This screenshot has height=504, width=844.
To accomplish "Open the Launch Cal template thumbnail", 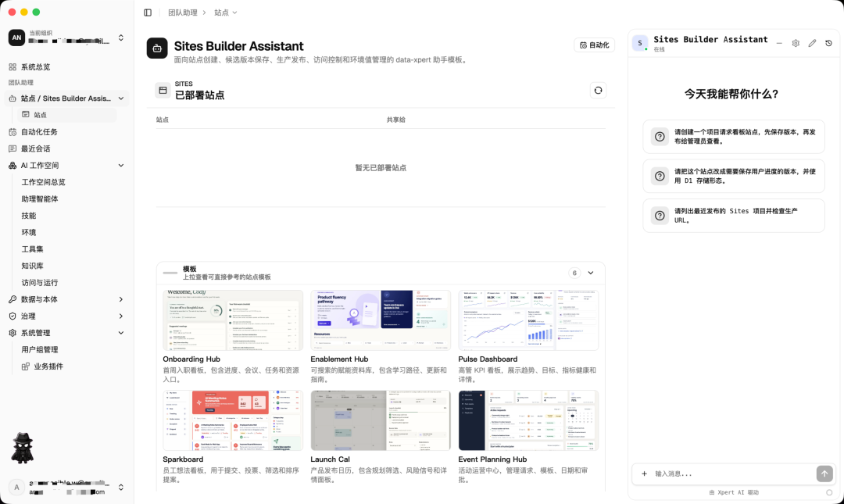I will click(x=380, y=420).
